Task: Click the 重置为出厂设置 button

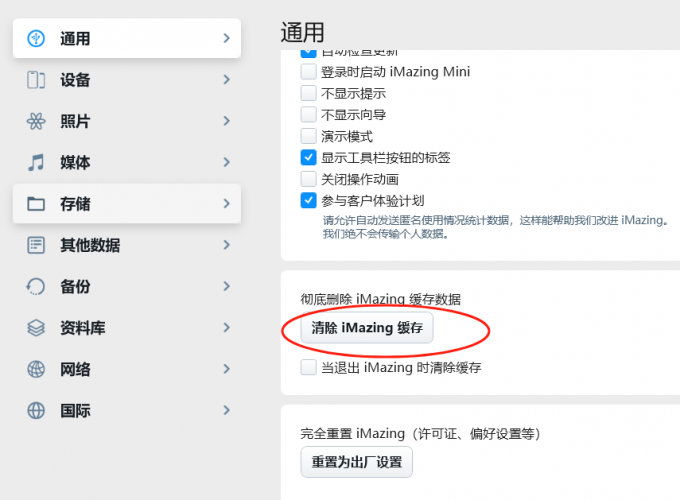Action: (356, 462)
